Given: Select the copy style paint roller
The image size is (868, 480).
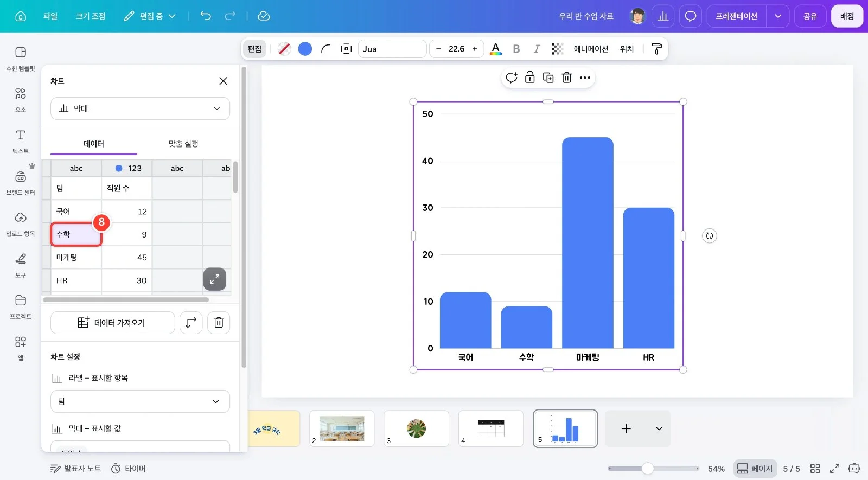Looking at the screenshot, I should pos(656,49).
